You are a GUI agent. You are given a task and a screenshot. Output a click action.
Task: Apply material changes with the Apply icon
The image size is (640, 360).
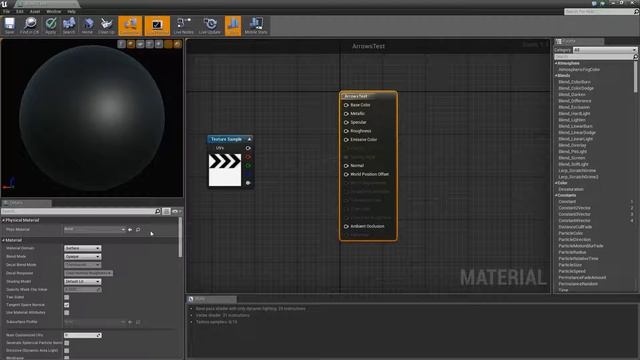click(51, 26)
